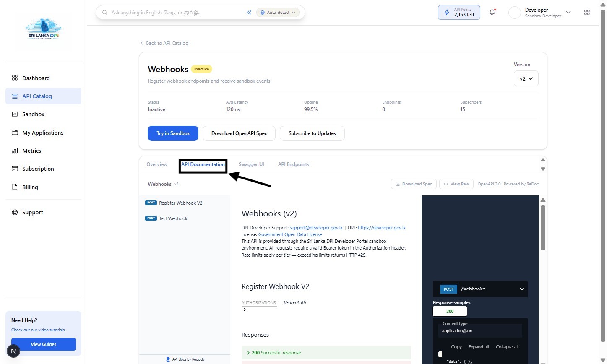Click the Inactive status badge
Viewport: 607px width, 364px height.
click(x=201, y=69)
